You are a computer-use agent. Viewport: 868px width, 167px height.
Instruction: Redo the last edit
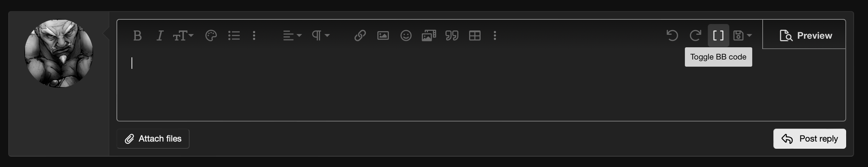pos(695,35)
